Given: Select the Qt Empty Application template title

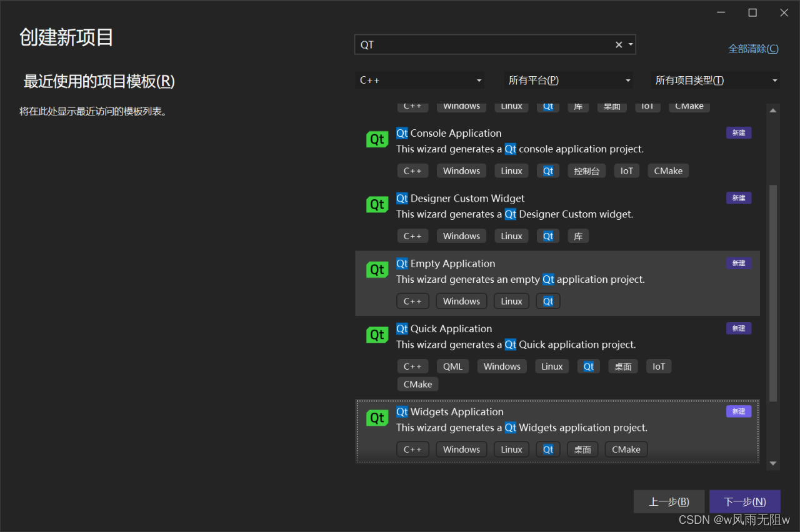Looking at the screenshot, I should point(446,264).
